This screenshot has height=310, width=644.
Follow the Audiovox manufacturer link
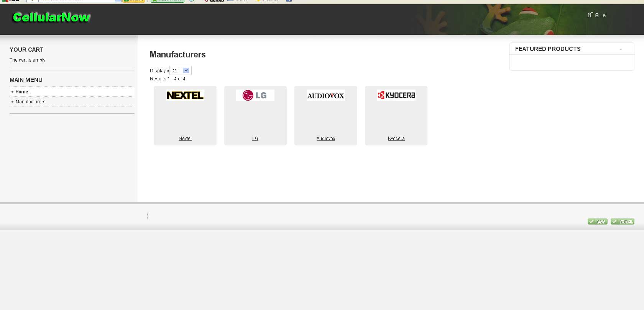(x=326, y=139)
